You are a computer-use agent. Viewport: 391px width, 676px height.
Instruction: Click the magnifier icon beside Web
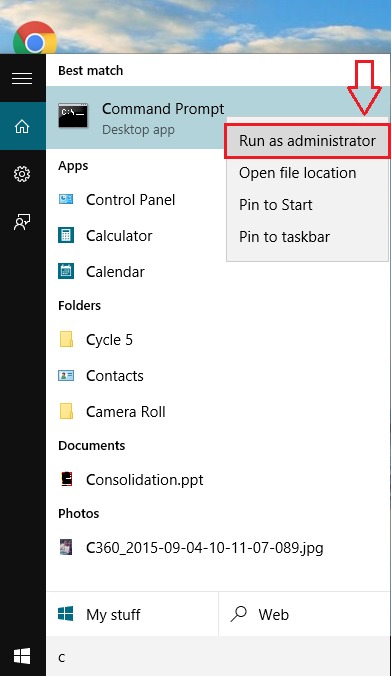tap(238, 614)
